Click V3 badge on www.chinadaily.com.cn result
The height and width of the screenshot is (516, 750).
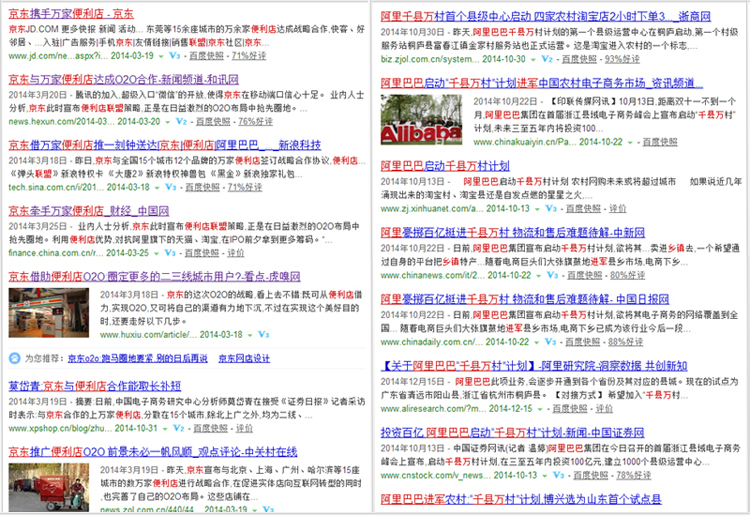[551, 342]
